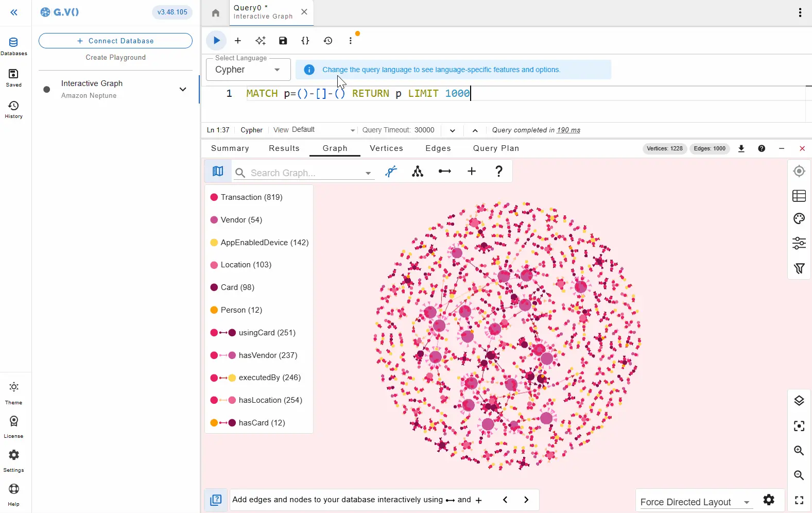Click the graph styling palette icon
The width and height of the screenshot is (812, 513).
click(799, 219)
